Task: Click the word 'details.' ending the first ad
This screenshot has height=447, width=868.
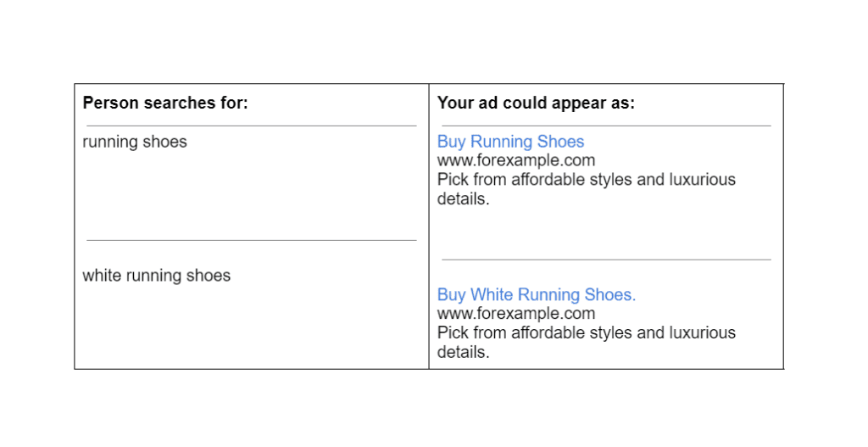Action: [x=464, y=198]
